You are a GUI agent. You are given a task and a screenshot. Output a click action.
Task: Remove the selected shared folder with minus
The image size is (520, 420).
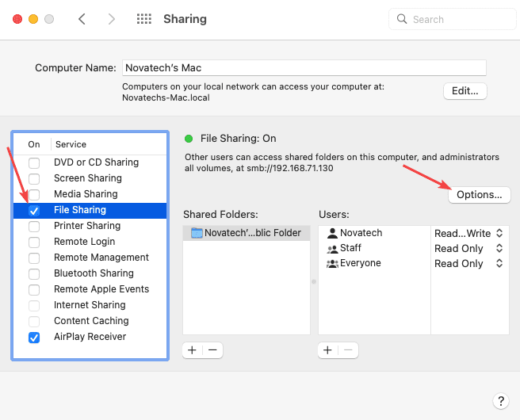(x=213, y=349)
